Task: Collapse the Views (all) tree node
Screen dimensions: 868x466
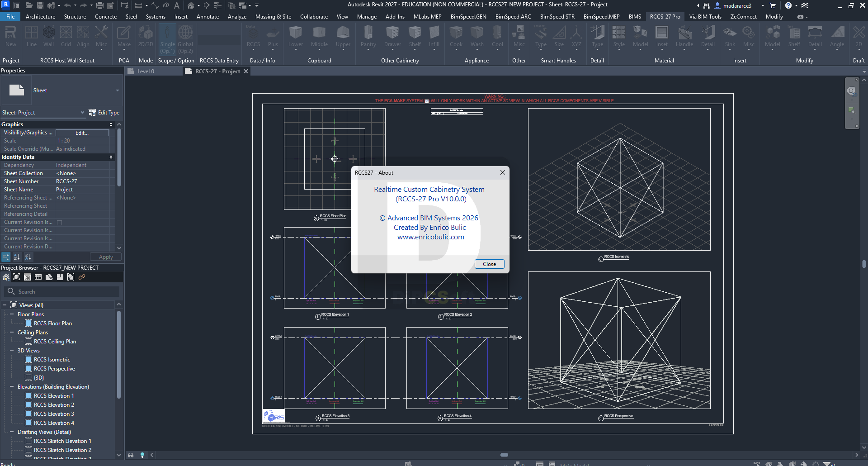Action: click(x=5, y=305)
